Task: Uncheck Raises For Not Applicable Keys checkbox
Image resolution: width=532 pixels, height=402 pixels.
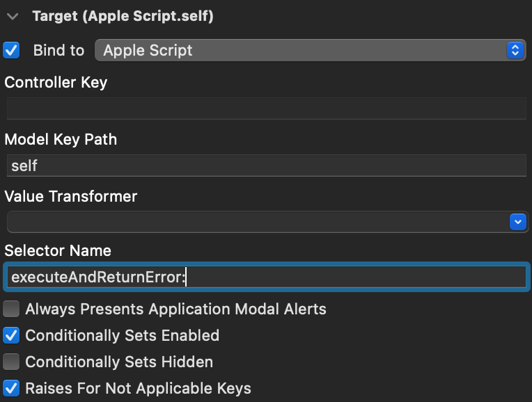Action: pos(12,388)
